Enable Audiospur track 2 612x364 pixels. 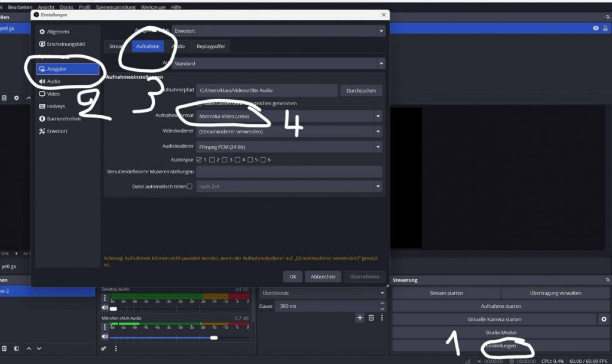click(x=213, y=160)
